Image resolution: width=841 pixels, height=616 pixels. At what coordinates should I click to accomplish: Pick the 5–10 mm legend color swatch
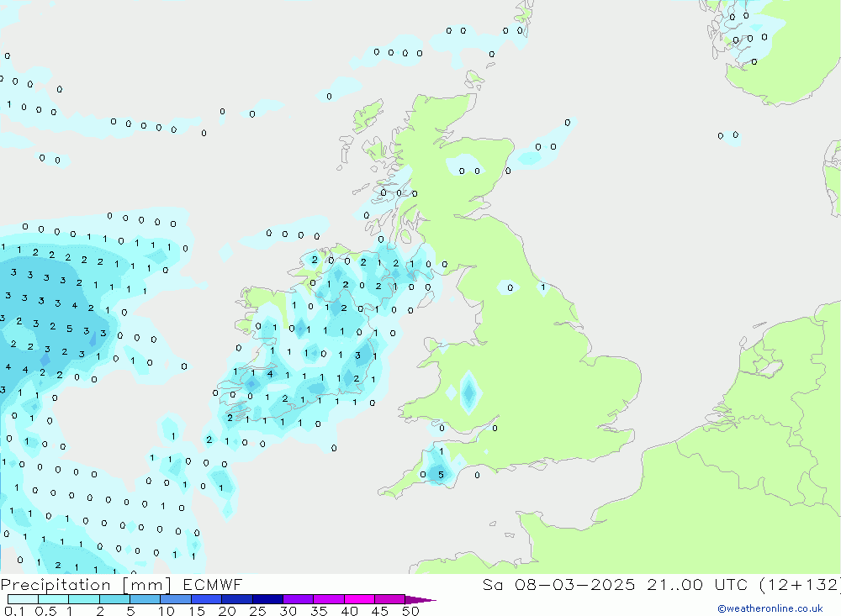pyautogui.click(x=145, y=599)
